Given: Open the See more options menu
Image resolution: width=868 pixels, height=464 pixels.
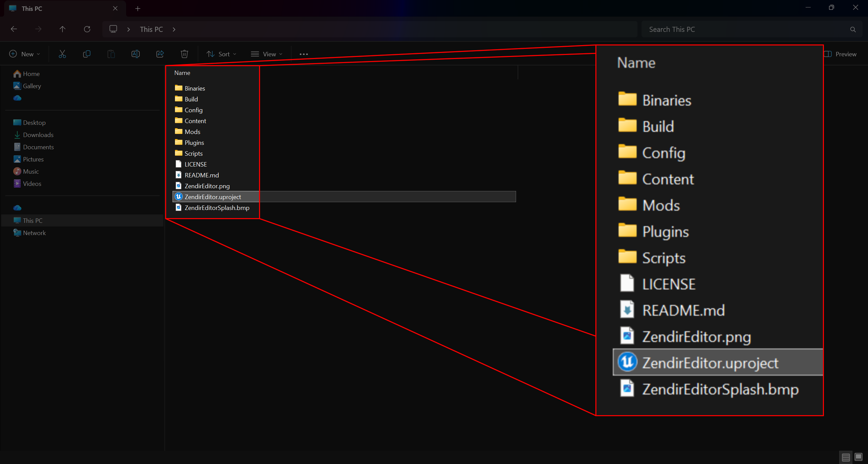Looking at the screenshot, I should 304,54.
